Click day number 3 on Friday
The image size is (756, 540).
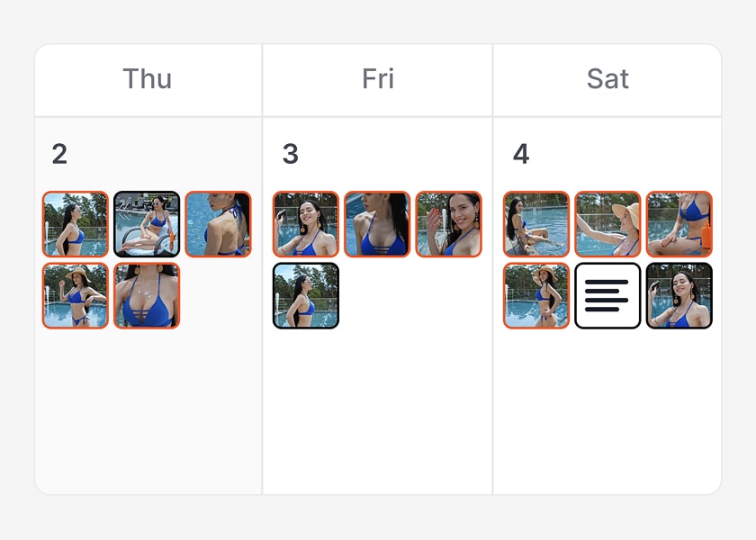point(290,154)
